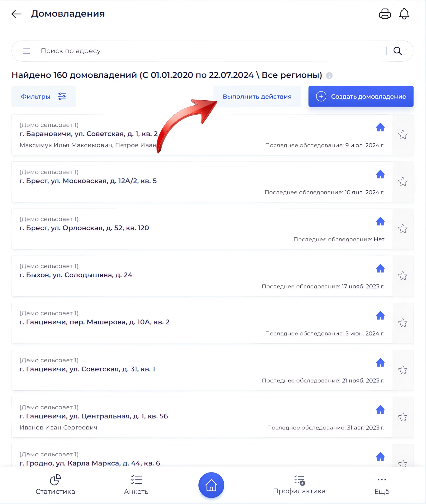Click Выполнить действия button
Image resolution: width=426 pixels, height=504 pixels.
(257, 96)
